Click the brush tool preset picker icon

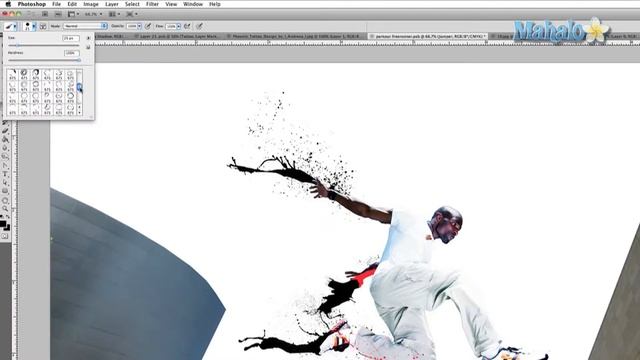(8, 26)
